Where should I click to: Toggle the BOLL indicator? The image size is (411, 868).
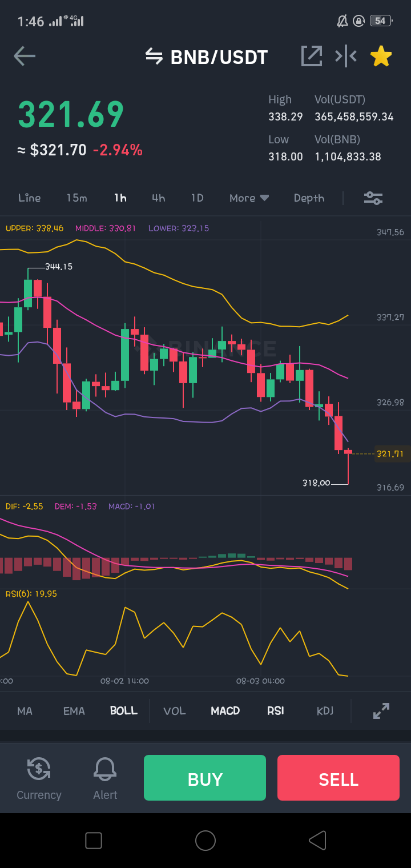click(124, 711)
